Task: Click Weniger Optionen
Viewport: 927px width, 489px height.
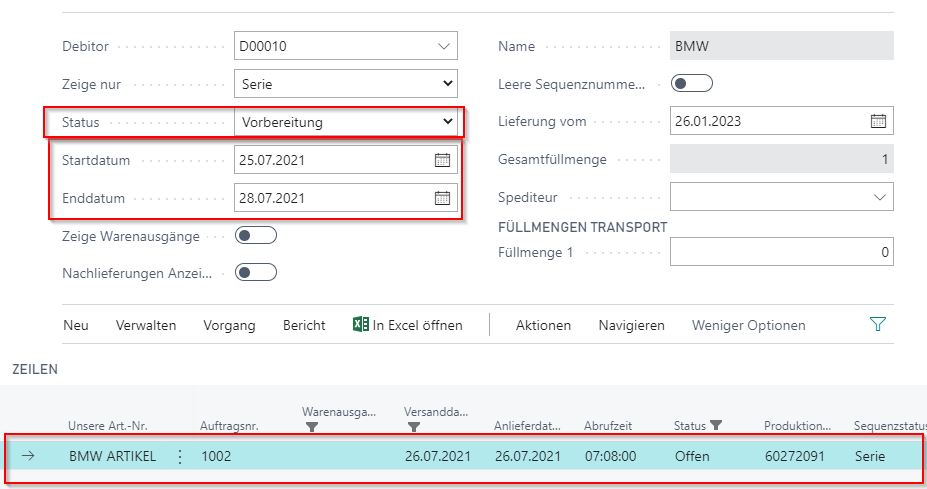Action: (748, 325)
